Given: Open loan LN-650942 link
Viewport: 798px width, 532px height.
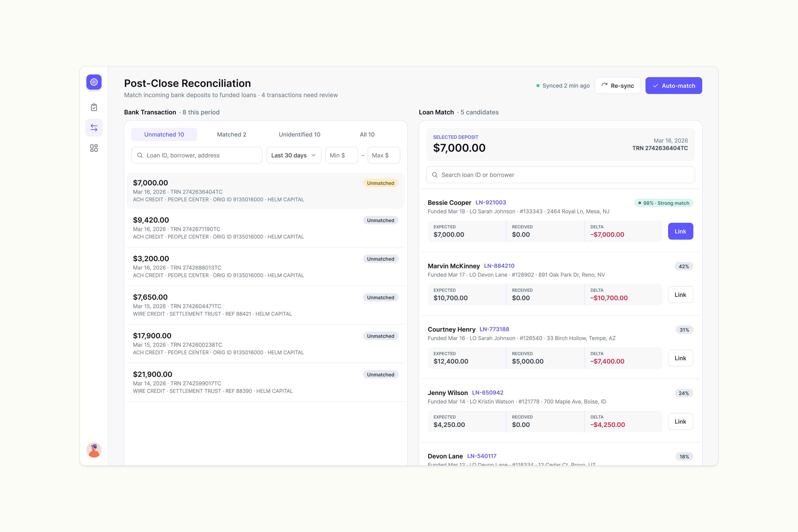Looking at the screenshot, I should coord(487,393).
